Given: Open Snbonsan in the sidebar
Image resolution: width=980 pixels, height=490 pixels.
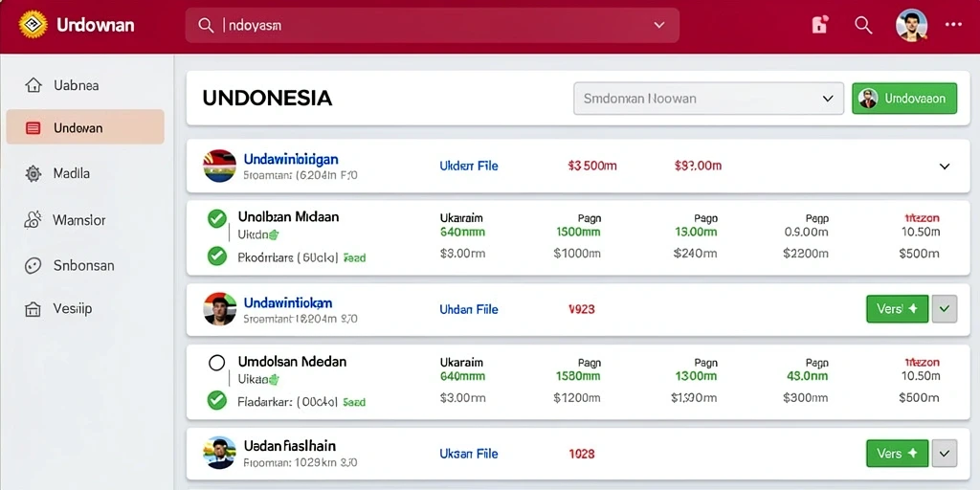Looking at the screenshot, I should coord(85,266).
